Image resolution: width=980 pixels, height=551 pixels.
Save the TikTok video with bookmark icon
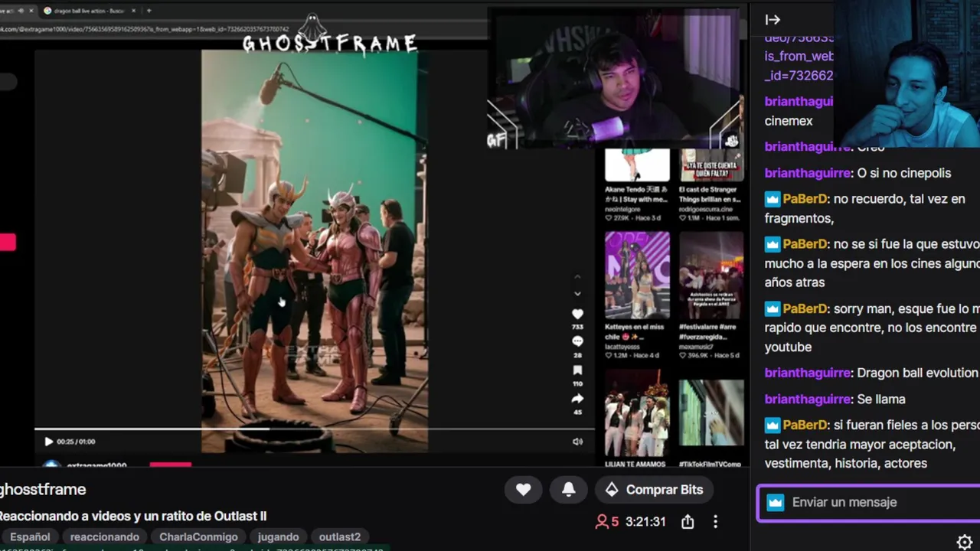point(577,370)
